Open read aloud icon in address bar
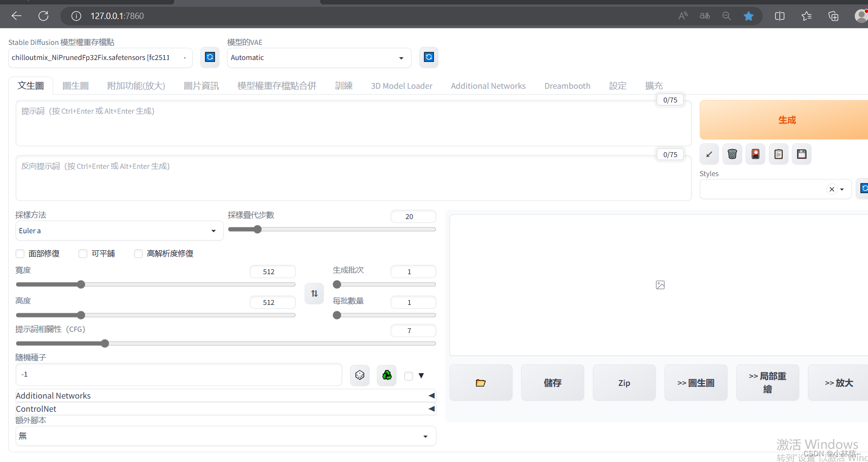 (683, 16)
